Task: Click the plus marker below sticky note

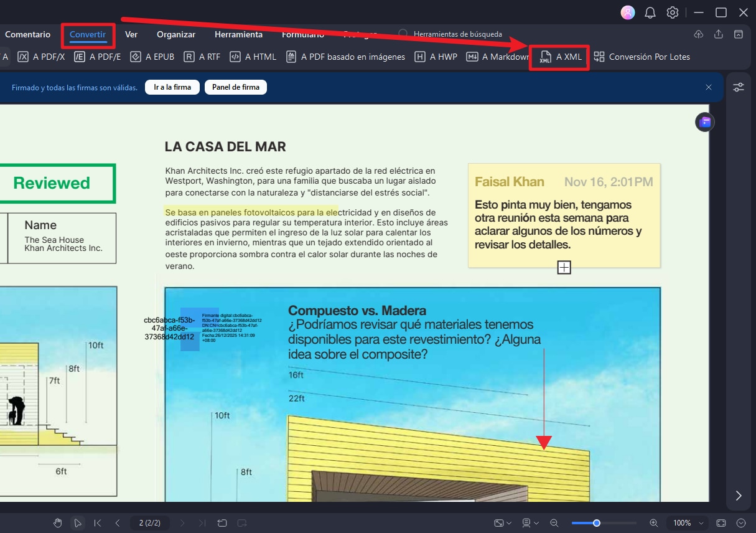Action: (x=564, y=268)
